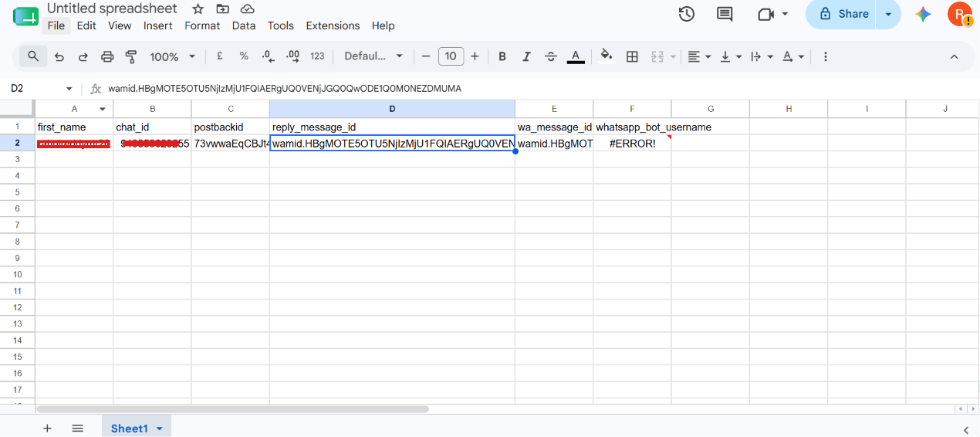This screenshot has height=437, width=980.
Task: Open the View menu
Action: tap(120, 25)
